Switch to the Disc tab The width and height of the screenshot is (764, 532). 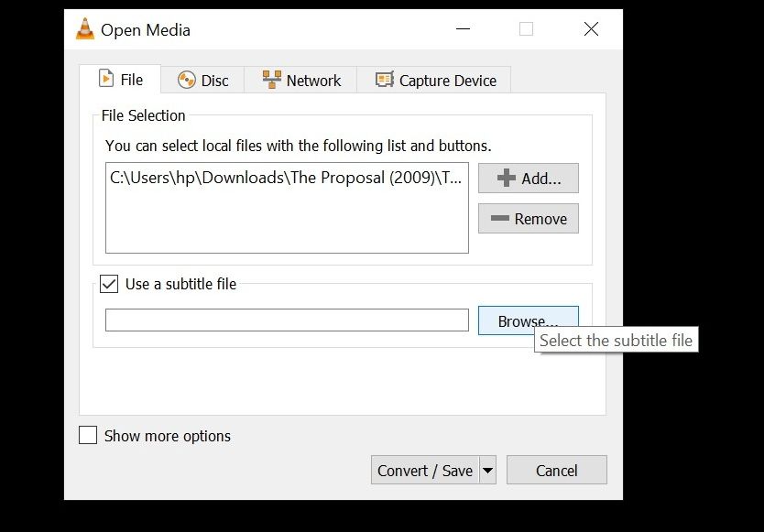click(x=203, y=81)
